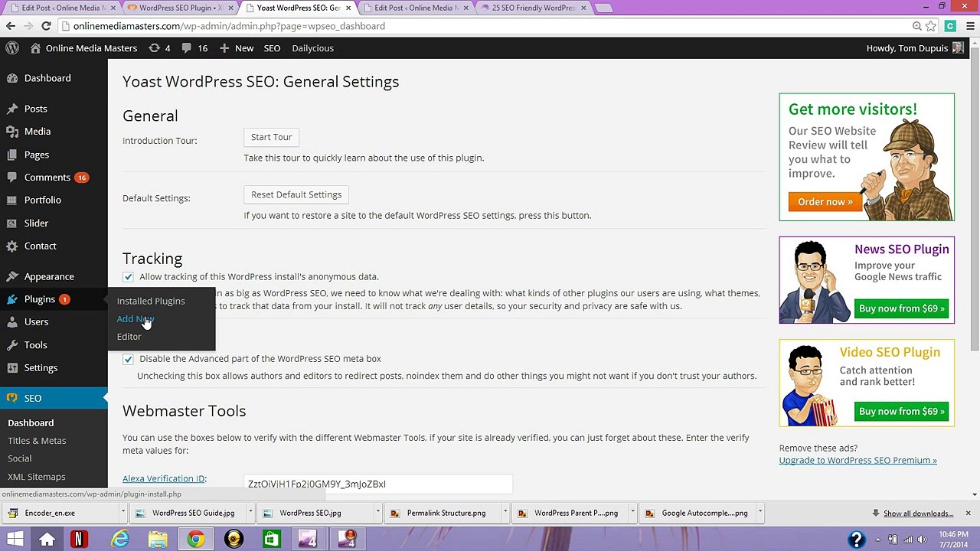Click the help question mark in system tray
This screenshot has width=980, height=551.
pyautogui.click(x=857, y=540)
